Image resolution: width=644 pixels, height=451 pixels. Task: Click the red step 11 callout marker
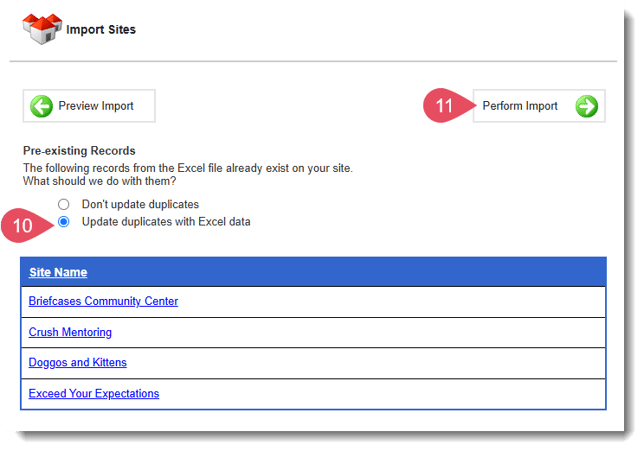446,106
